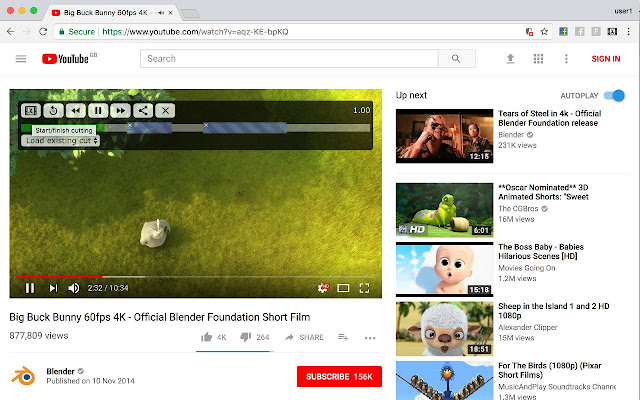Image resolution: width=640 pixels, height=400 pixels.
Task: Click the upload video icon
Action: point(510,59)
